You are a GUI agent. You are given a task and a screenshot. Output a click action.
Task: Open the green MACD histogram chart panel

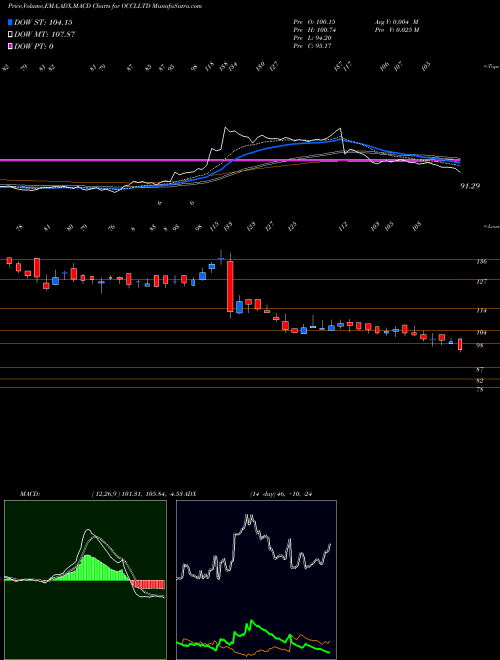click(x=85, y=580)
